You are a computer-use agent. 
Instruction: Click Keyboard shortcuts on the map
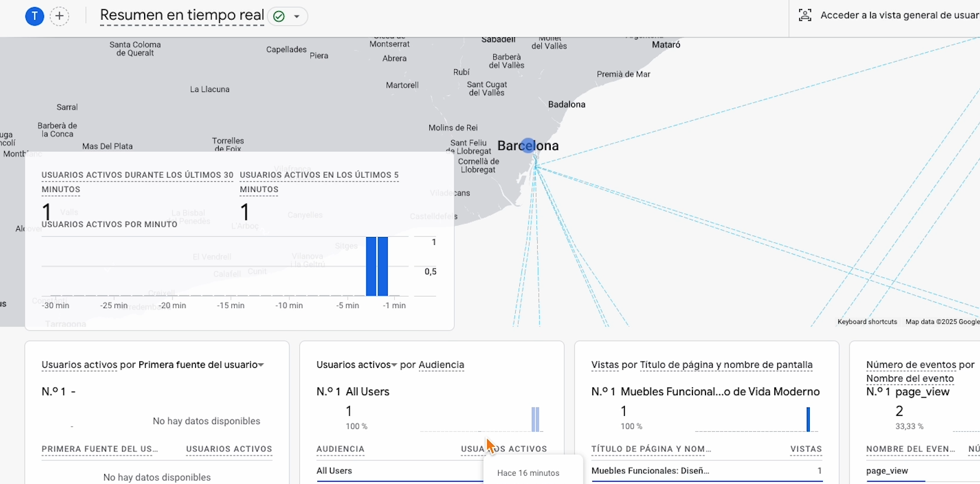pyautogui.click(x=867, y=322)
